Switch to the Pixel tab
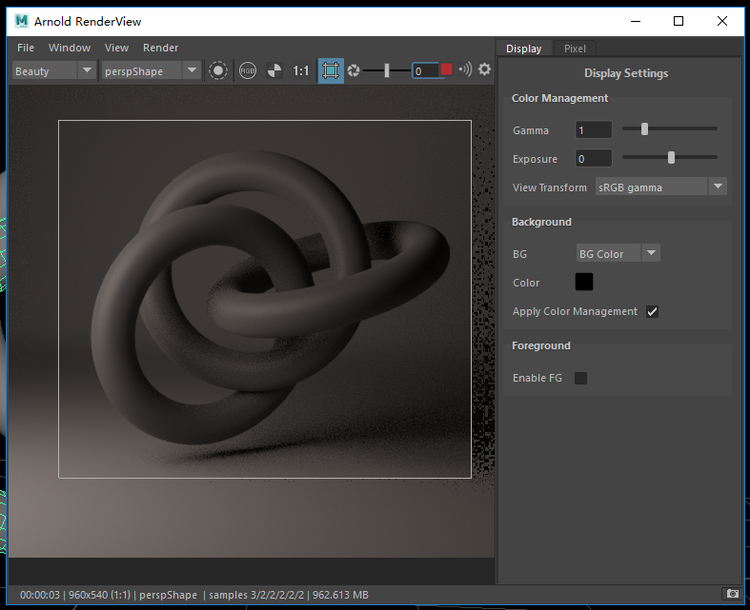Screen dimensions: 750x610 575,48
